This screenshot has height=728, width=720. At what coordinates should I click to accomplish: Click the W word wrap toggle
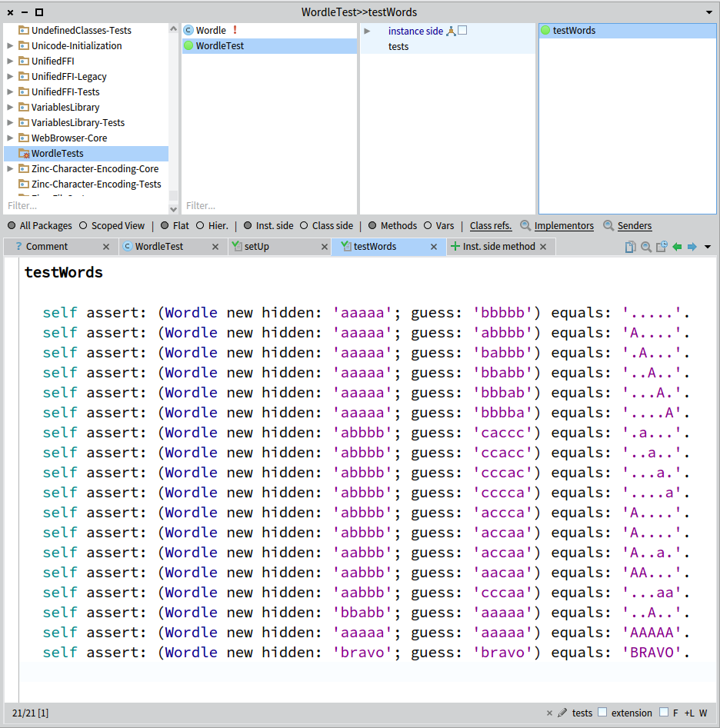coord(703,713)
